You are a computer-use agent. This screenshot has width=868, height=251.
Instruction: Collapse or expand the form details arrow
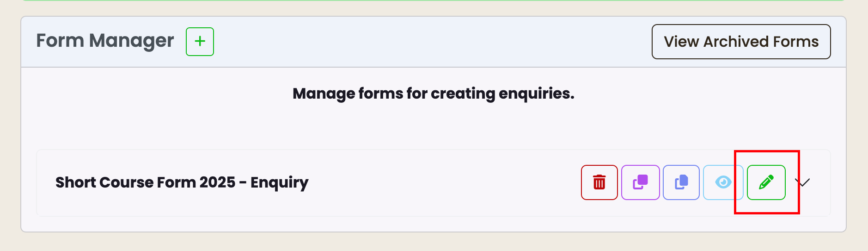point(804,182)
